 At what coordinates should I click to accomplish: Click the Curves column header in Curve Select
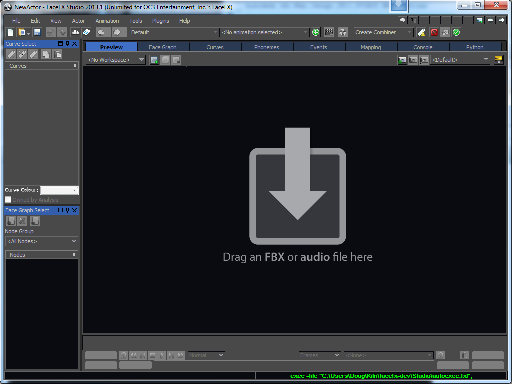[42, 66]
